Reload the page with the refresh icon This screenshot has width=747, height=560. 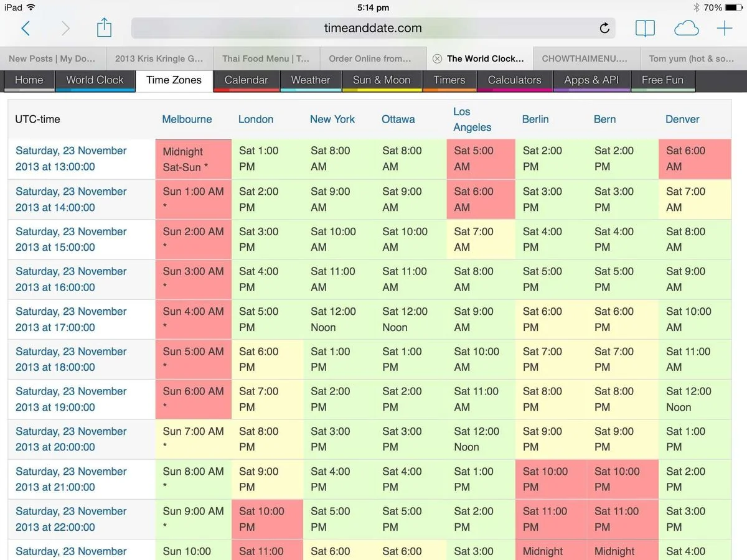(604, 28)
